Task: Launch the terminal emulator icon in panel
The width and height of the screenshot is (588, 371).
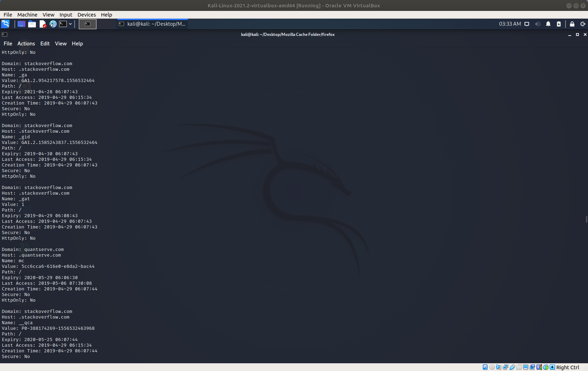Action: click(63, 24)
